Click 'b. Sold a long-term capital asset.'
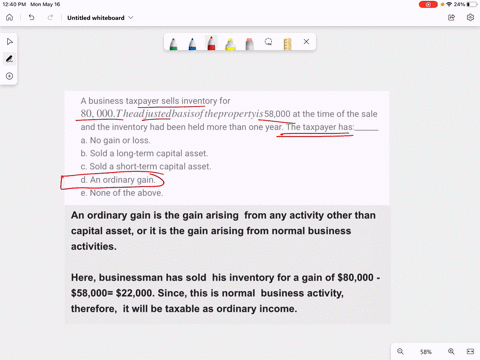 coord(144,153)
